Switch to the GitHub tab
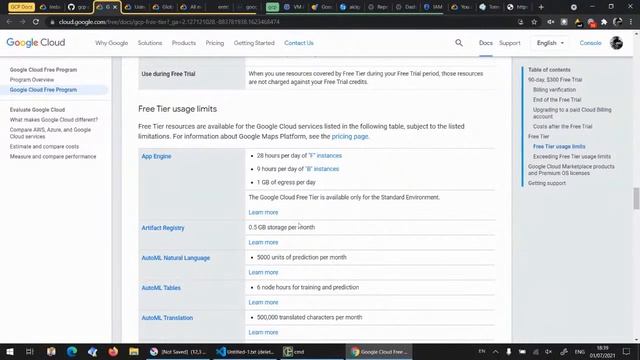The width and height of the screenshot is (640, 360). pos(78,7)
